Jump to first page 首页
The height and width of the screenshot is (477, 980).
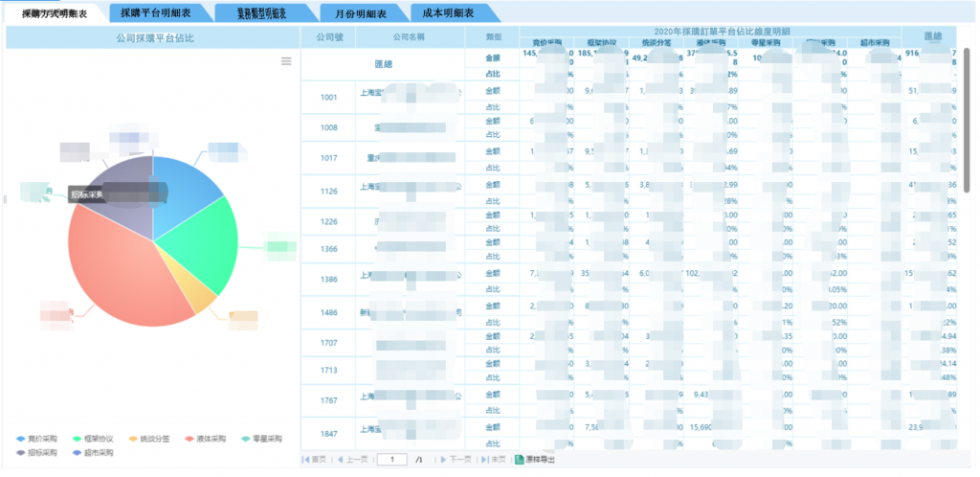[314, 460]
